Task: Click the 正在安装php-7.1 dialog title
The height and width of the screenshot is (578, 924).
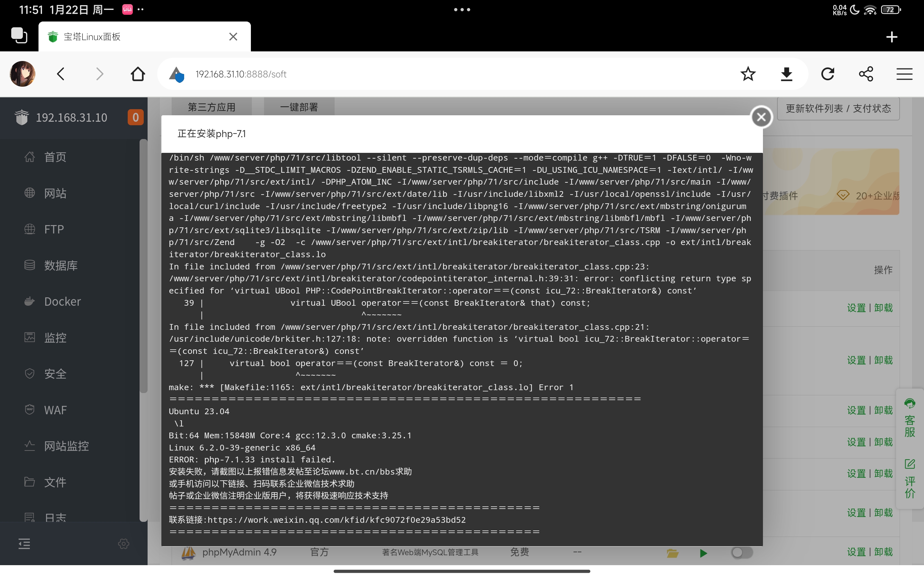Action: (x=211, y=133)
